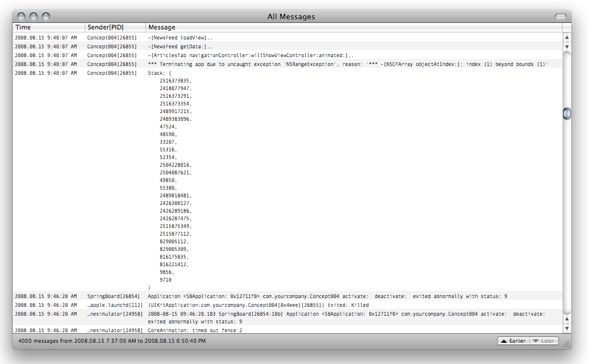Select the CoreAnimation timed out fence row
Viewport: 589px width, 364px height.
(194, 330)
